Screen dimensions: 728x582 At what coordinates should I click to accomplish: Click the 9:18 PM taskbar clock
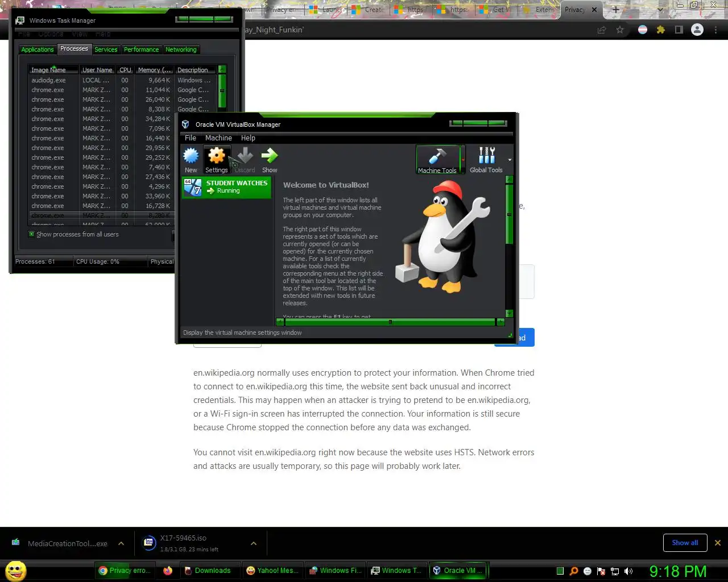coord(678,571)
